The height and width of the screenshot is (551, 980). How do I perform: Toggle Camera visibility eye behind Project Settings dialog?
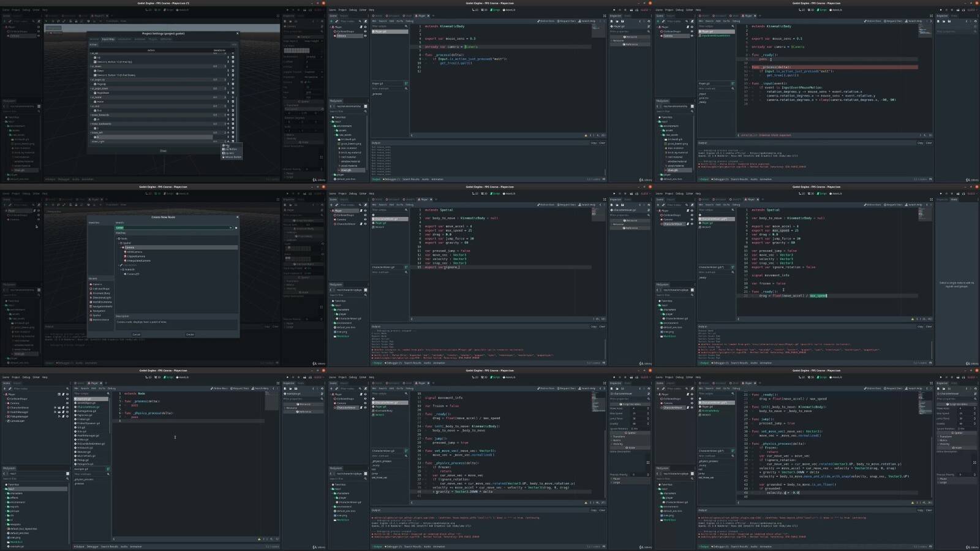[38, 36]
